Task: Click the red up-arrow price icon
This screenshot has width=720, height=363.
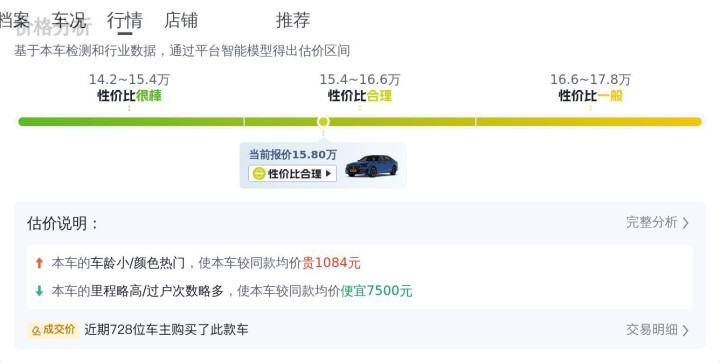Action: click(x=39, y=263)
